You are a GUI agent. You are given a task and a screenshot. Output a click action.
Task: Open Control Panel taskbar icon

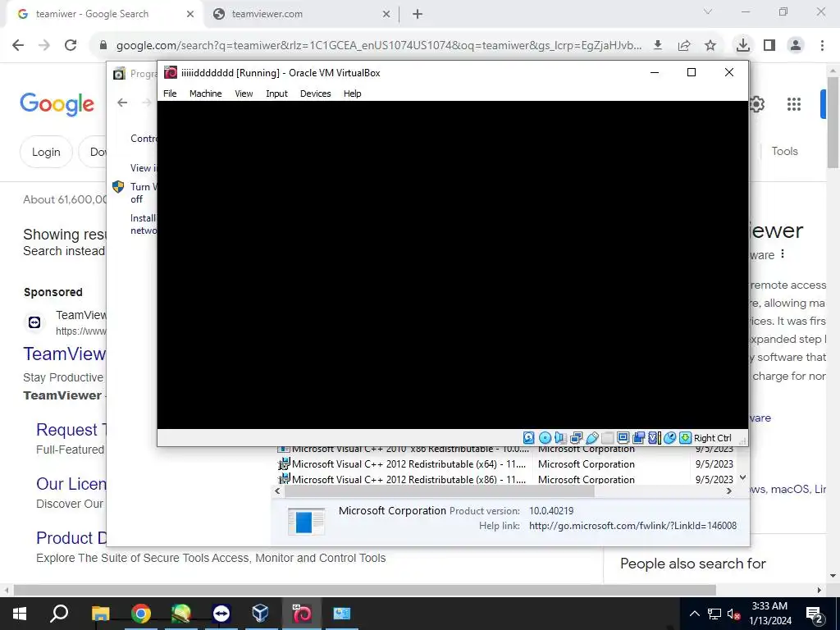click(341, 614)
